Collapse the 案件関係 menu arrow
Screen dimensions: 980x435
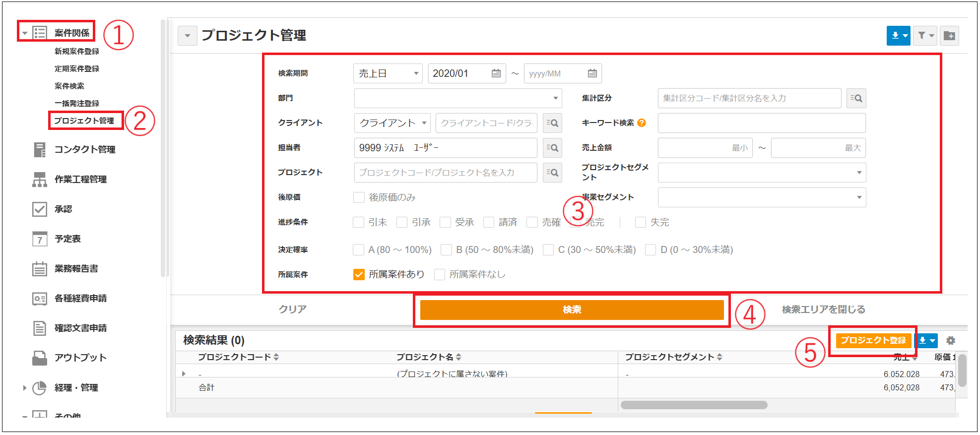[24, 33]
